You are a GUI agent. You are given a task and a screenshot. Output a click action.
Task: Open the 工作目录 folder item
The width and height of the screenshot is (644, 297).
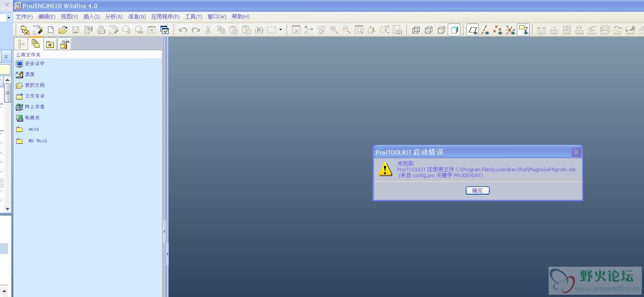(30, 96)
